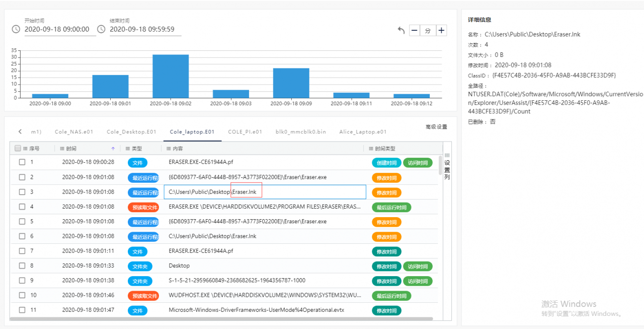Click the start time input field

coord(60,29)
